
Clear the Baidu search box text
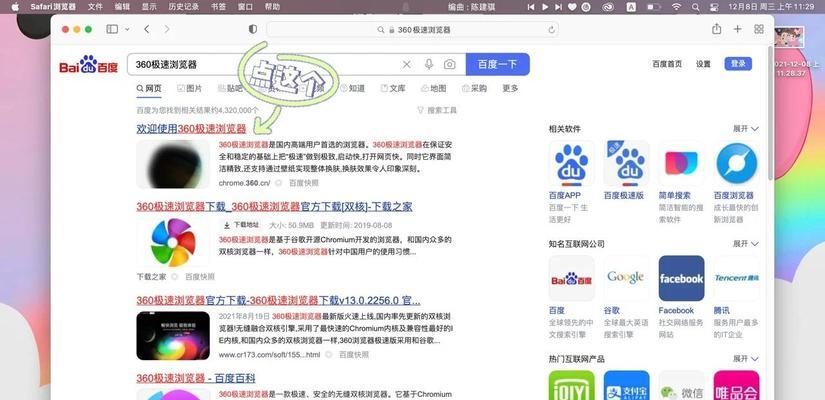pyautogui.click(x=406, y=64)
